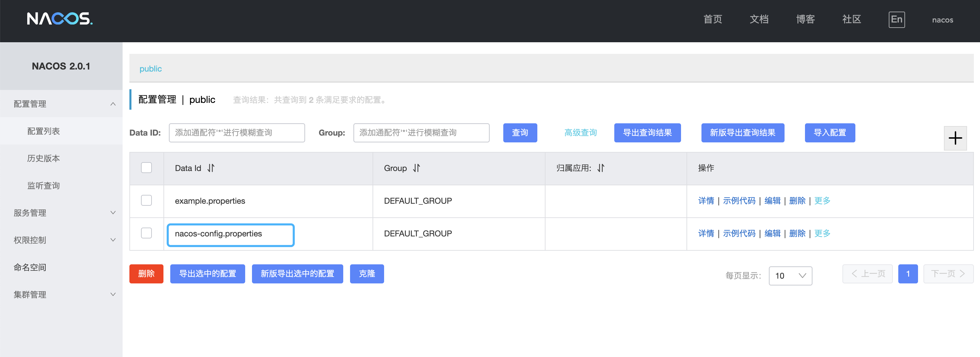
Task: Click the NACOS logo
Action: click(60, 18)
